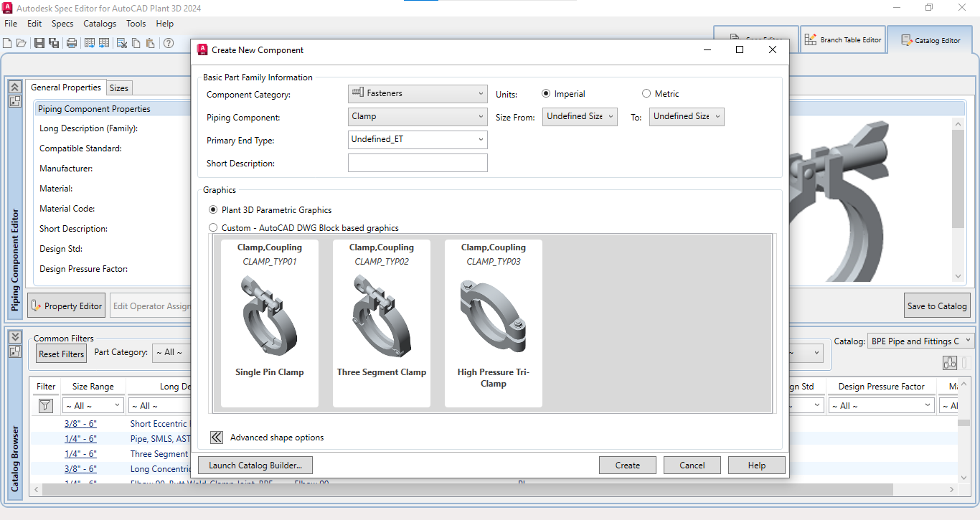Click the Size Range column header
This screenshot has height=520, width=980.
(92, 387)
